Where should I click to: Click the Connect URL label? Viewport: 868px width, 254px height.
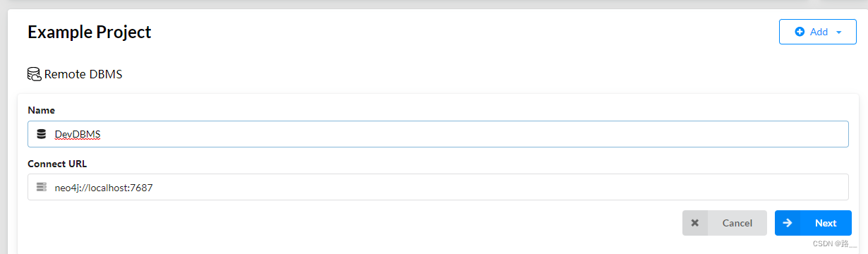(57, 164)
